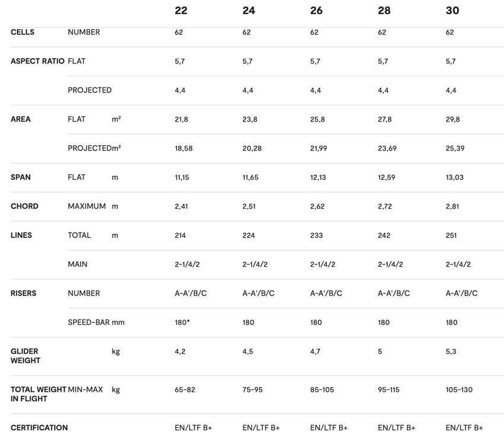This screenshot has height=444, width=504.
Task: Click the 180* speed-bar value
Action: pyautogui.click(x=182, y=322)
